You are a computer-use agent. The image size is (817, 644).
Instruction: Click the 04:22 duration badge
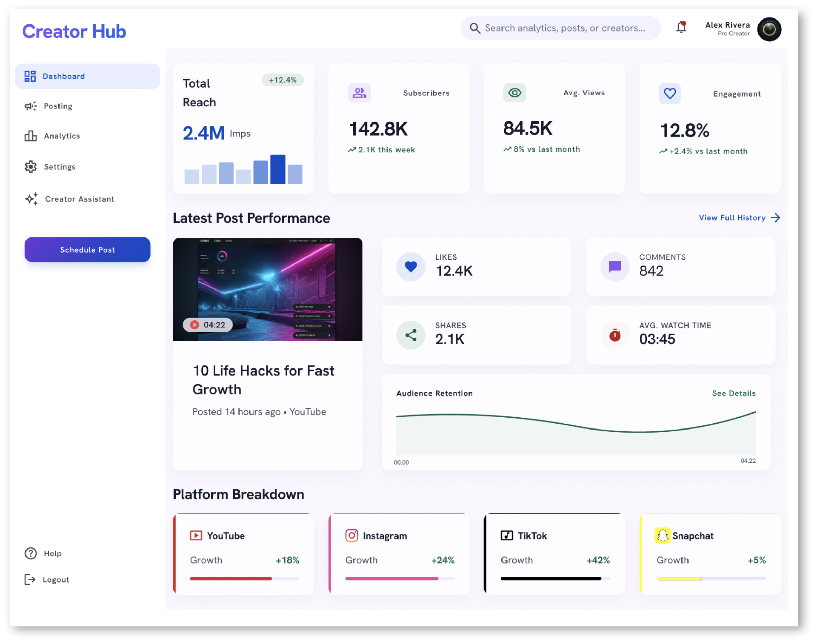click(208, 325)
